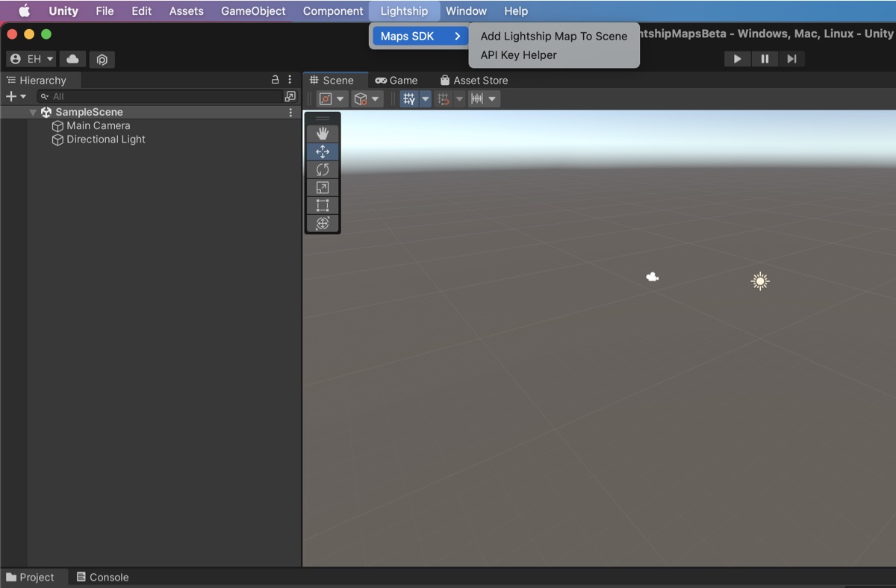This screenshot has width=896, height=588.
Task: Click the Pause button
Action: [765, 59]
